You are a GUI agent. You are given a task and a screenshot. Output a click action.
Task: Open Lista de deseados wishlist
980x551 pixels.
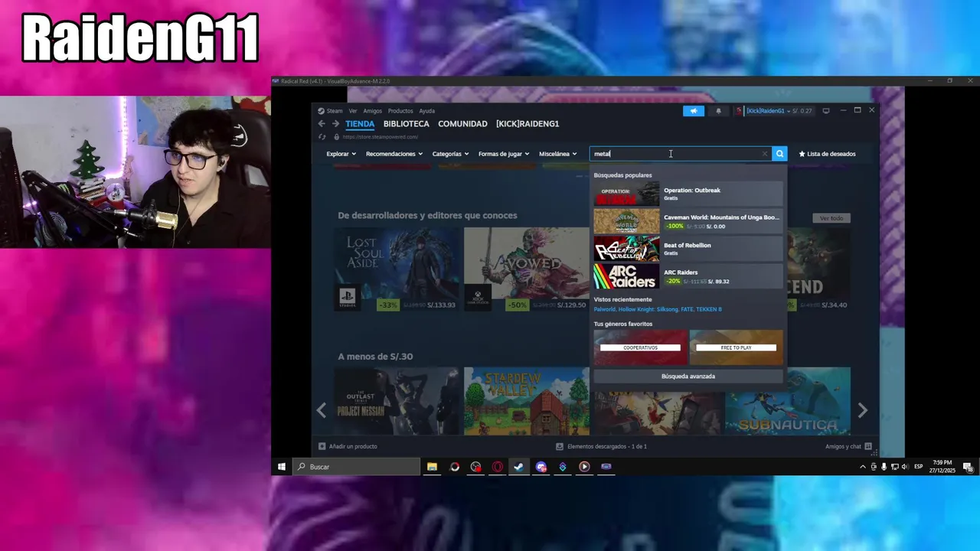pyautogui.click(x=827, y=154)
